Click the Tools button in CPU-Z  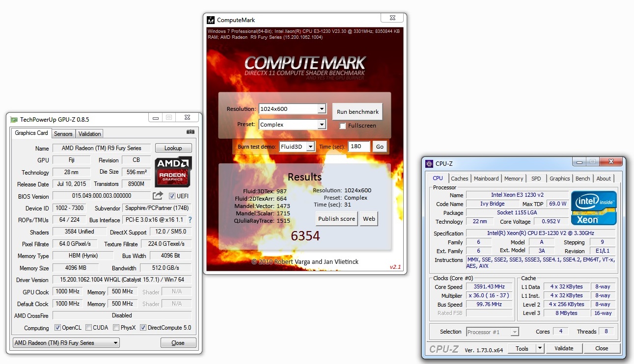point(522,348)
